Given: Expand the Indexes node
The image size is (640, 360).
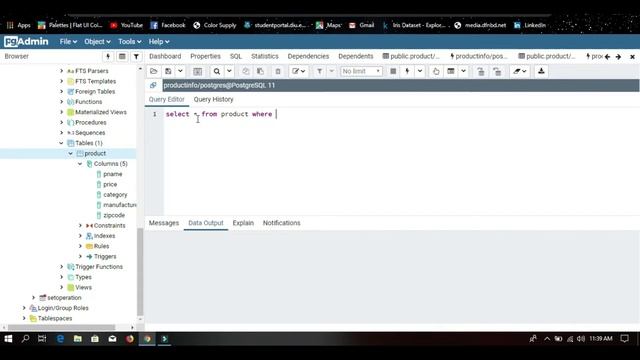Looking at the screenshot, I should pyautogui.click(x=80, y=236).
